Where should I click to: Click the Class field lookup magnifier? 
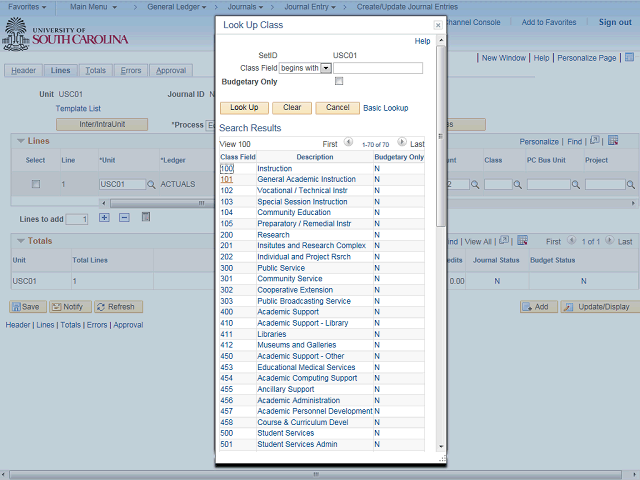[518, 184]
